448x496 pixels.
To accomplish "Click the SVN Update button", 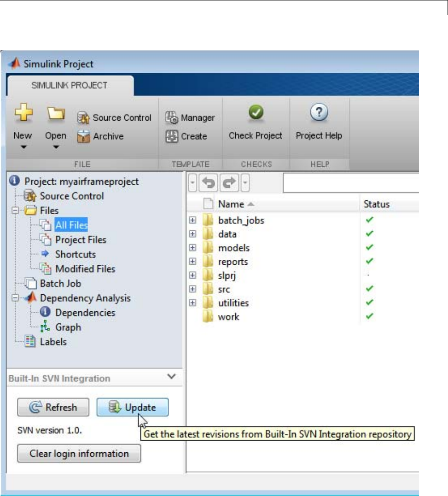I will point(133,407).
